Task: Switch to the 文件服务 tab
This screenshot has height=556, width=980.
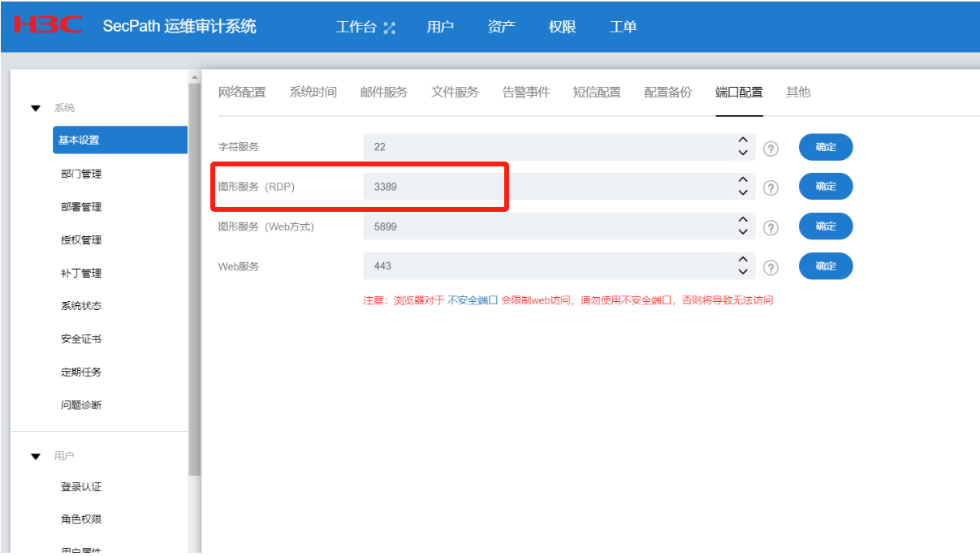Action: pos(455,93)
